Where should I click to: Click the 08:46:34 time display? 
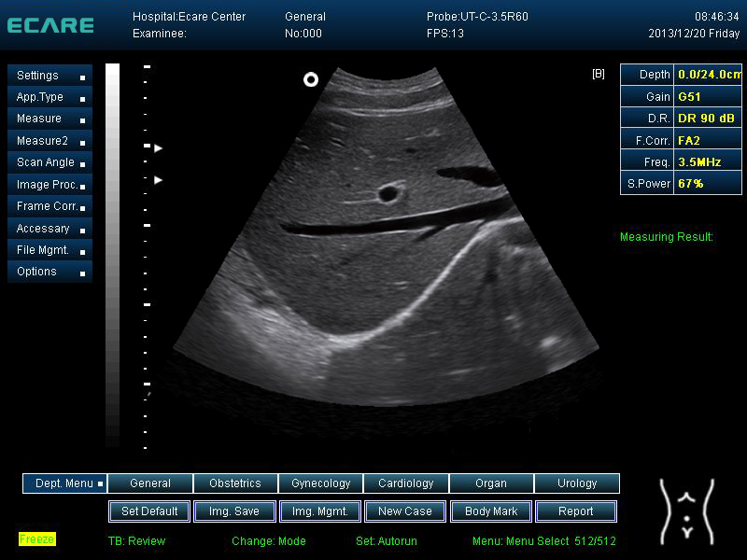tap(716, 17)
